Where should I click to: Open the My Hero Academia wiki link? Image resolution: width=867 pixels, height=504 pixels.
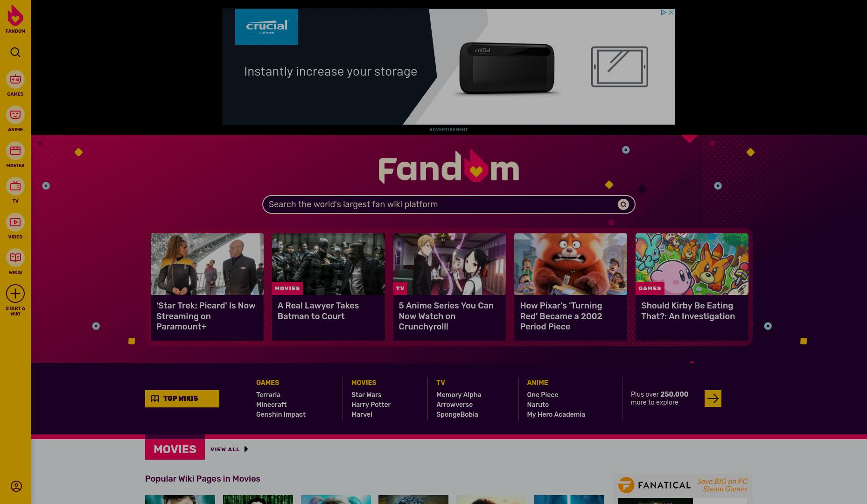point(556,414)
